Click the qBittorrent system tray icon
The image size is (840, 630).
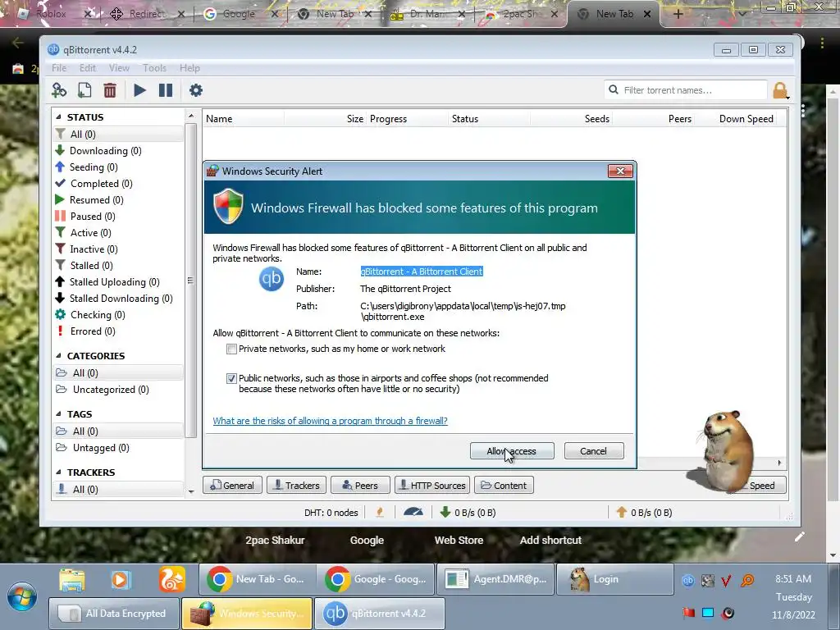tap(688, 580)
